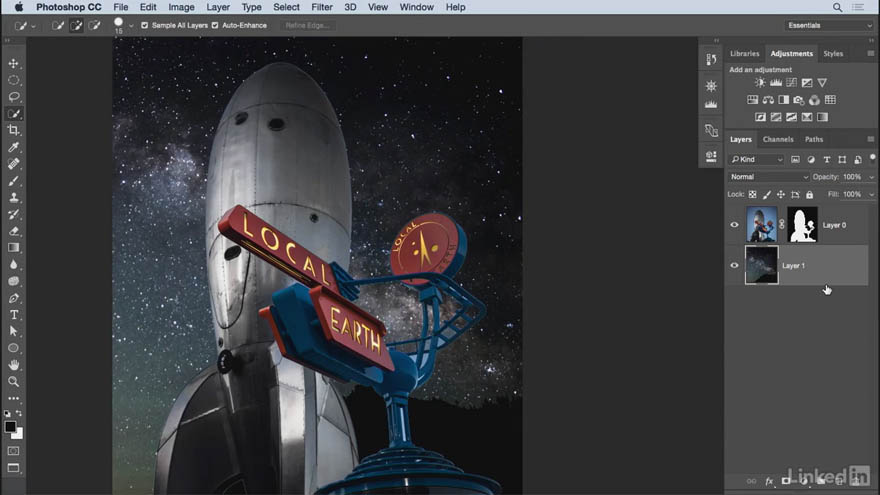Add a Photo Filter adjustment

tap(799, 100)
